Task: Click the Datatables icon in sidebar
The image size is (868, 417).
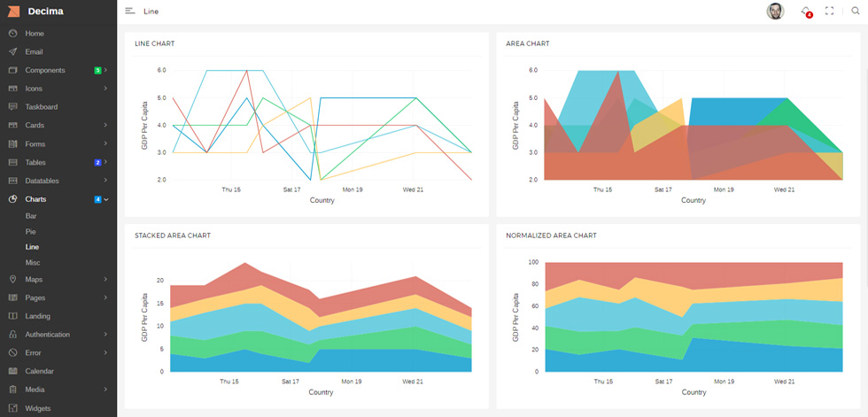Action: [x=13, y=181]
